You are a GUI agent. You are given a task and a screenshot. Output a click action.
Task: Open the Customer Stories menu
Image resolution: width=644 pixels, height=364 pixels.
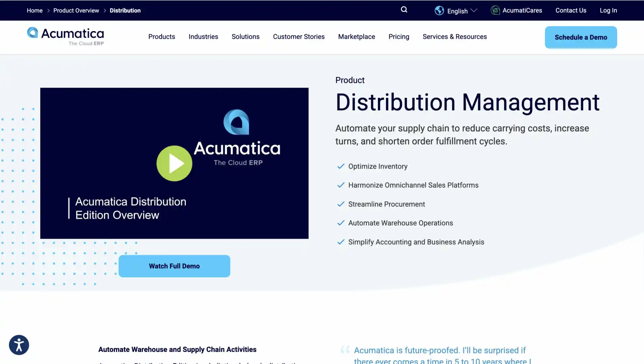pos(299,37)
